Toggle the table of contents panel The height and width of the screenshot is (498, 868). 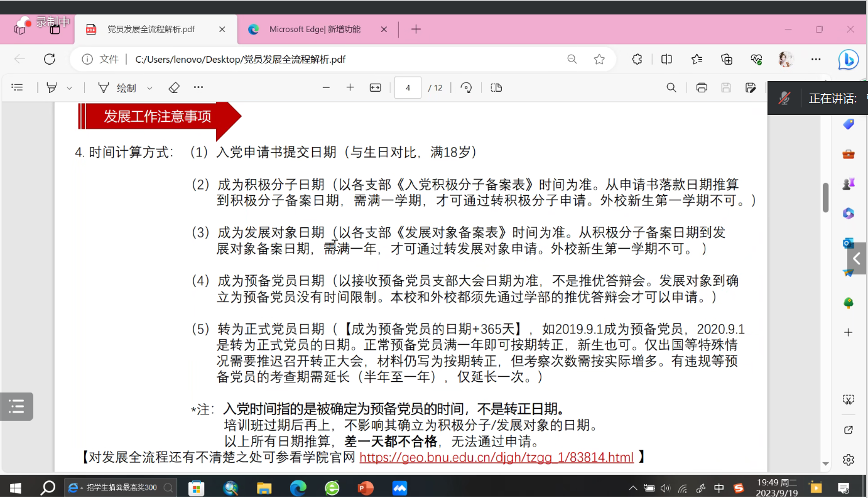click(x=17, y=88)
